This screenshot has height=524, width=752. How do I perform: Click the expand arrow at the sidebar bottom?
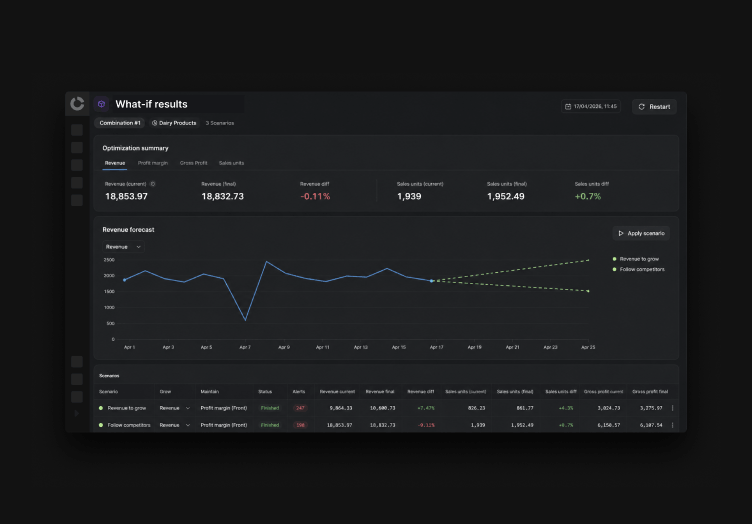pos(77,413)
